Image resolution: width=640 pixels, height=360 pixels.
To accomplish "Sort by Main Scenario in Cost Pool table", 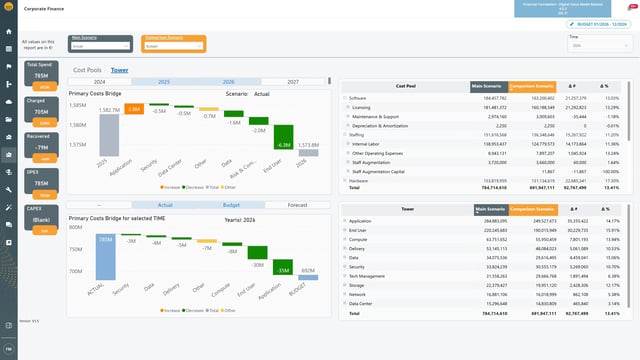I will (x=489, y=87).
